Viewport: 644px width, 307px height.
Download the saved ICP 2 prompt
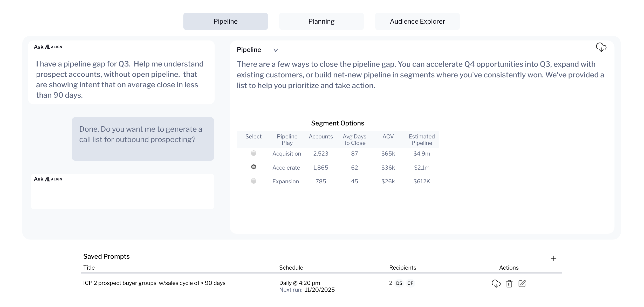[496, 283]
